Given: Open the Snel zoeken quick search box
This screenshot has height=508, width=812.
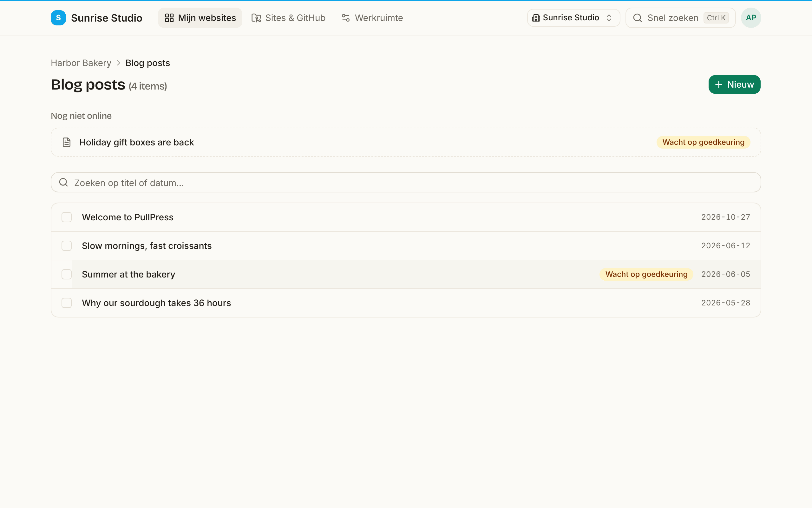Looking at the screenshot, I should (680, 18).
